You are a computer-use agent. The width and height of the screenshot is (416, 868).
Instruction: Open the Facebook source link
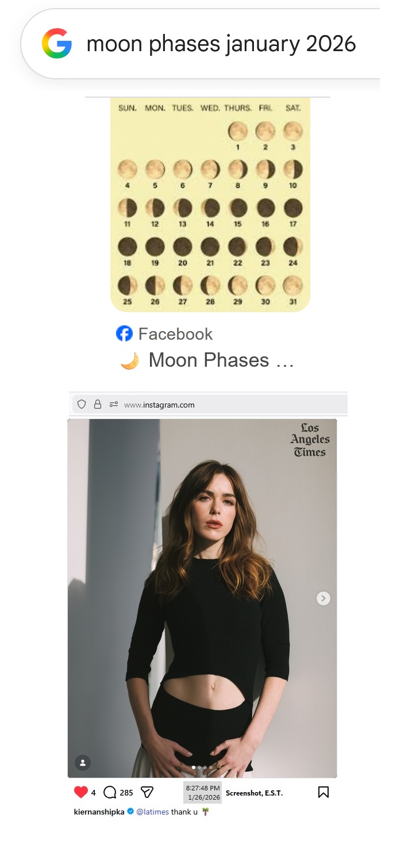pyautogui.click(x=175, y=333)
